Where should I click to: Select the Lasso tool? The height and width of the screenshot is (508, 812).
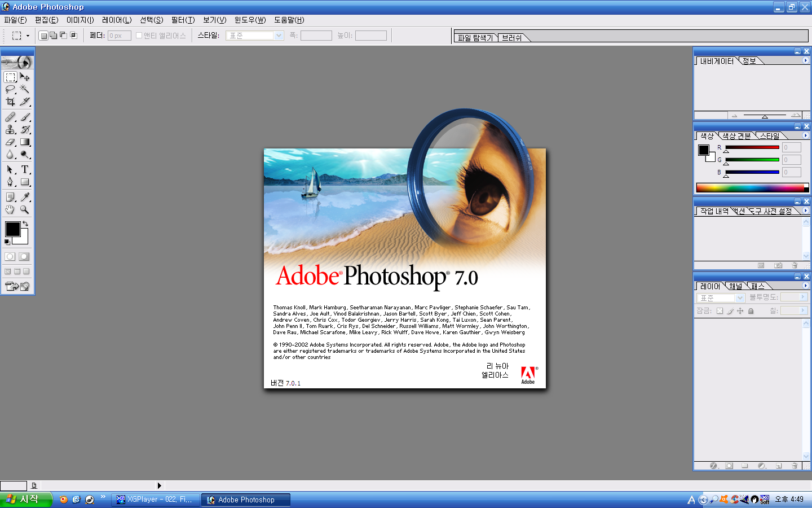click(x=10, y=89)
